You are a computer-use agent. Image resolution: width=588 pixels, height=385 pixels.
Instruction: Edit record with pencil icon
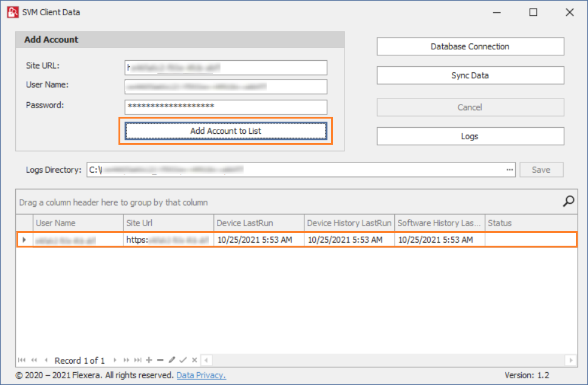172,360
